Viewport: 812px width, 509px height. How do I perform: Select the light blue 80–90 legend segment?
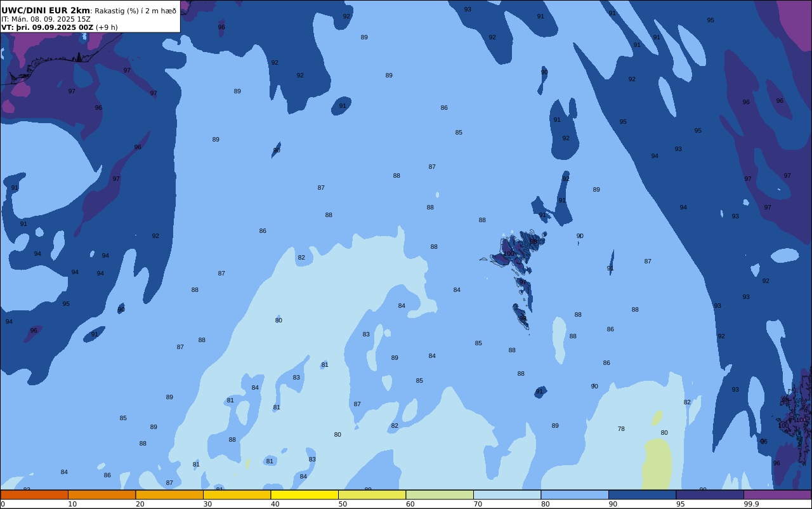tap(575, 494)
